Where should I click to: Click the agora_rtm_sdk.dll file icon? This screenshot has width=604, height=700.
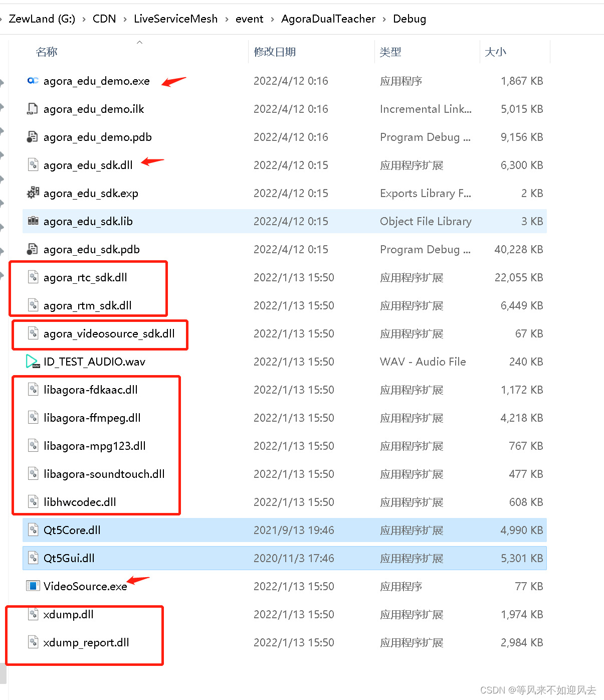pyautogui.click(x=33, y=305)
